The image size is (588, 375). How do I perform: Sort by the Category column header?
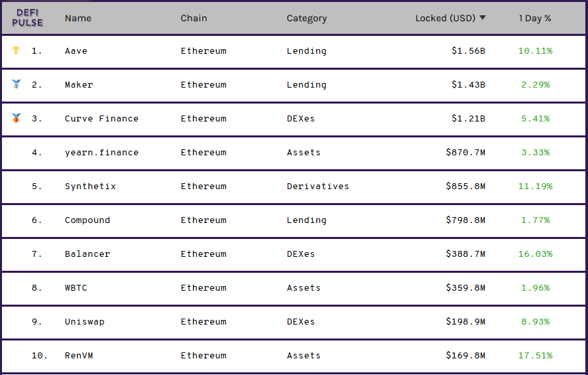[x=306, y=19]
